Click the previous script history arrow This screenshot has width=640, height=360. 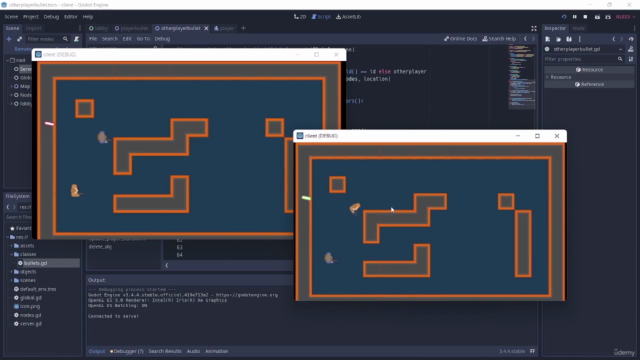[x=525, y=39]
